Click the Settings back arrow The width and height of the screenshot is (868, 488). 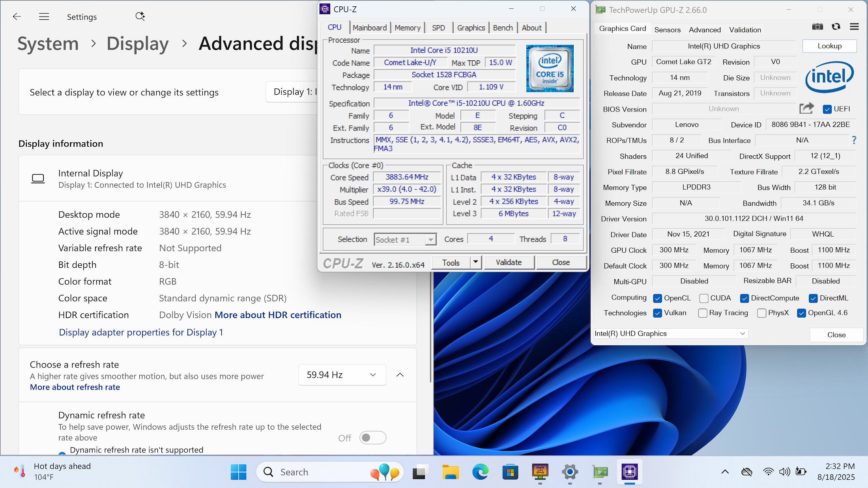point(17,17)
